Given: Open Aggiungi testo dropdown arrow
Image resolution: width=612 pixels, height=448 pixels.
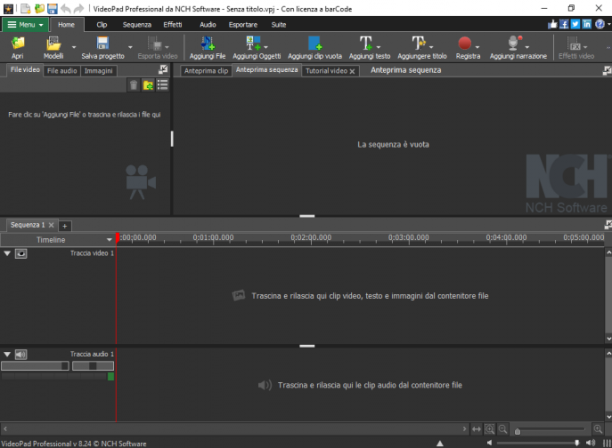Looking at the screenshot, I should [x=378, y=47].
